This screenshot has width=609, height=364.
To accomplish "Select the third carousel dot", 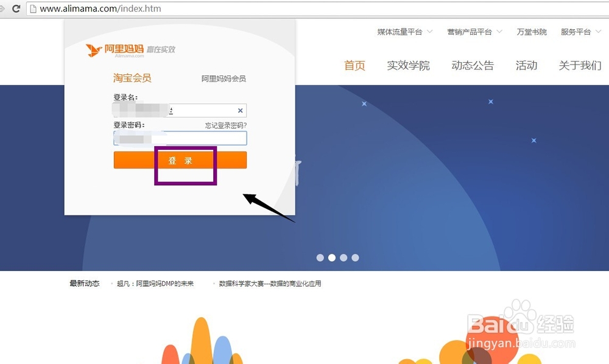I will click(x=343, y=257).
